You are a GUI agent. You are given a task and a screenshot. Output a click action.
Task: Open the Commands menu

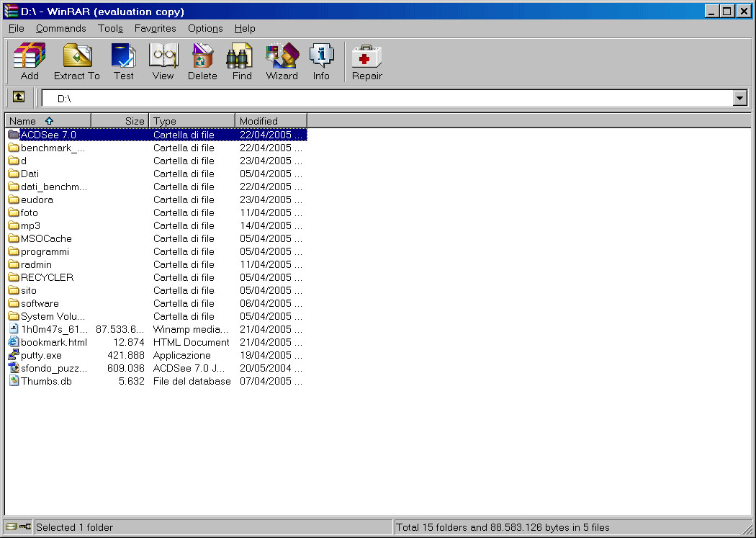tap(60, 28)
